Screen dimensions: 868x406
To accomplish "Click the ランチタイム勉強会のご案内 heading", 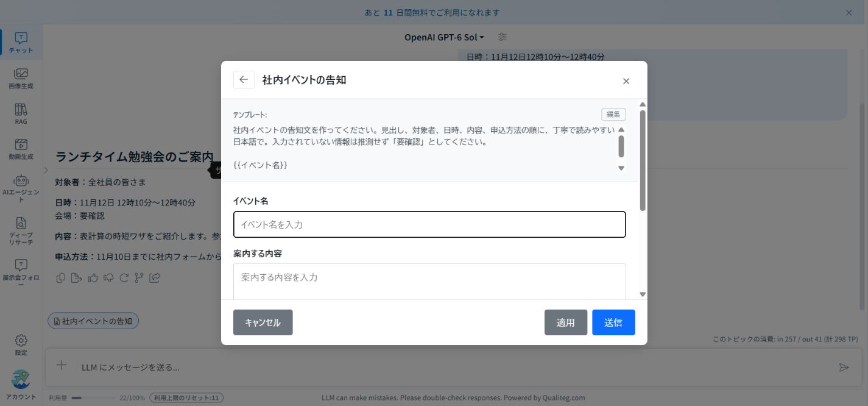I will 134,157.
